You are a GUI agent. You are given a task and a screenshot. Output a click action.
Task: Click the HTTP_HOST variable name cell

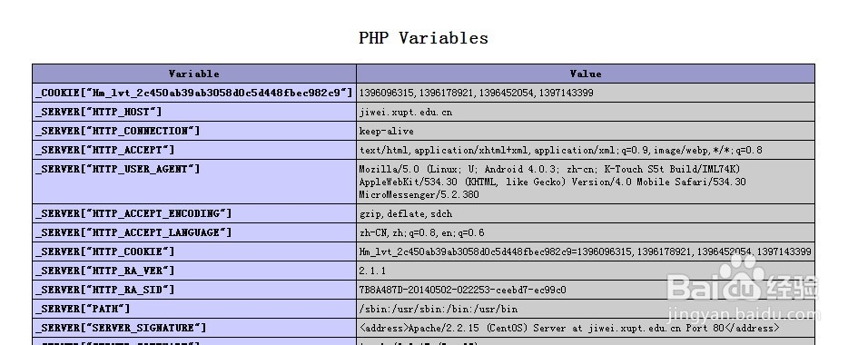(194, 112)
